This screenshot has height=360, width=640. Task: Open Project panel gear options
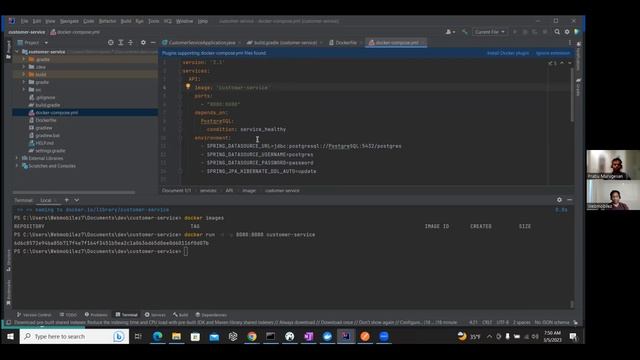(143, 42)
